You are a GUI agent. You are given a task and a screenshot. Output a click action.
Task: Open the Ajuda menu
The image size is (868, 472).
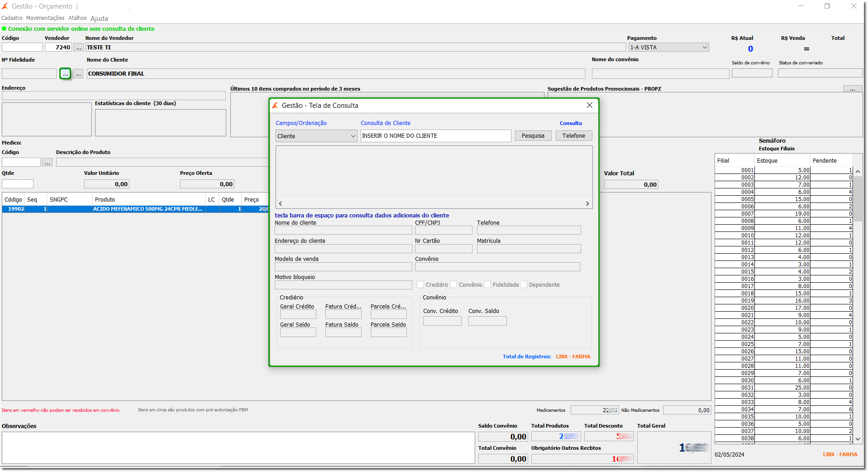pos(99,19)
